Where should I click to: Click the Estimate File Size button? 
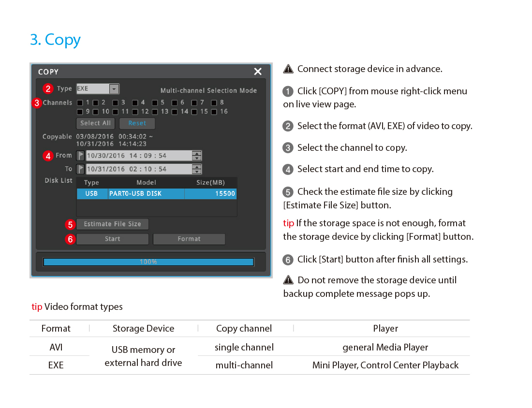[112, 224]
